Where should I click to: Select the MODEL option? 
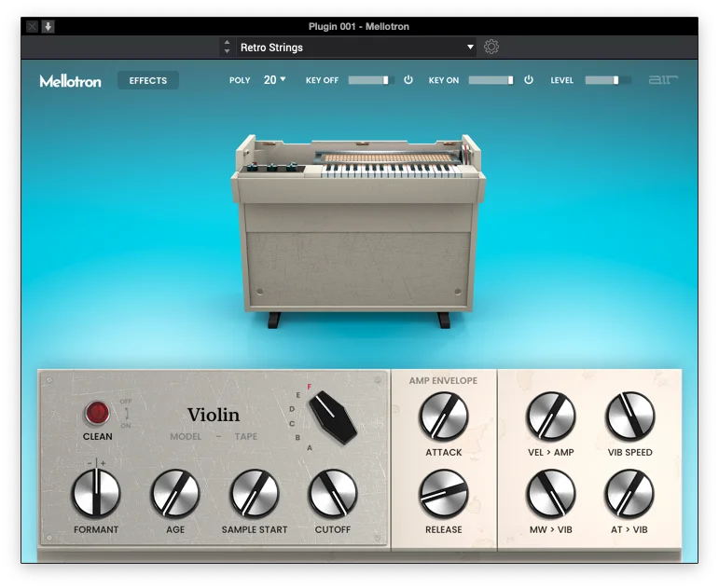click(186, 437)
